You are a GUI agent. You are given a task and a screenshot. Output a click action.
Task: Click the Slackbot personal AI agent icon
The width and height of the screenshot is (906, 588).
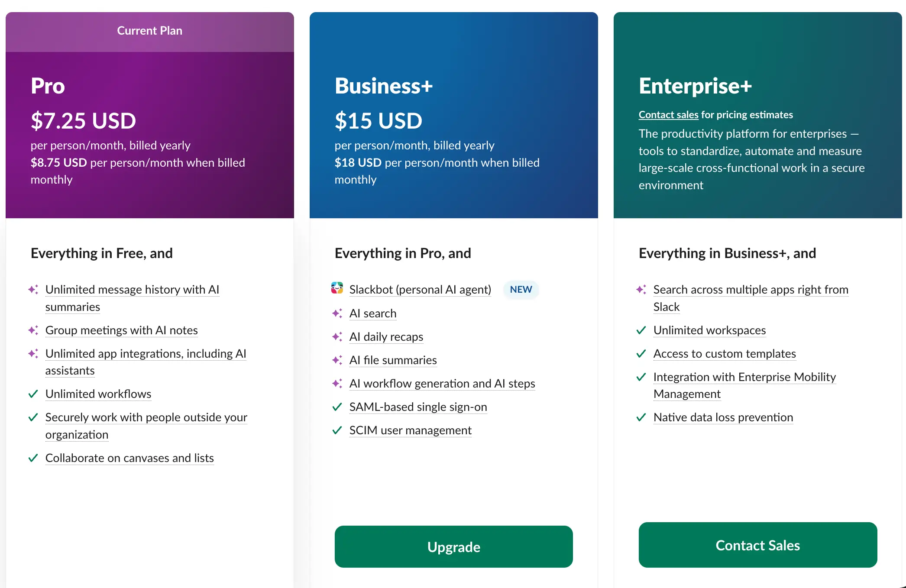(x=337, y=289)
